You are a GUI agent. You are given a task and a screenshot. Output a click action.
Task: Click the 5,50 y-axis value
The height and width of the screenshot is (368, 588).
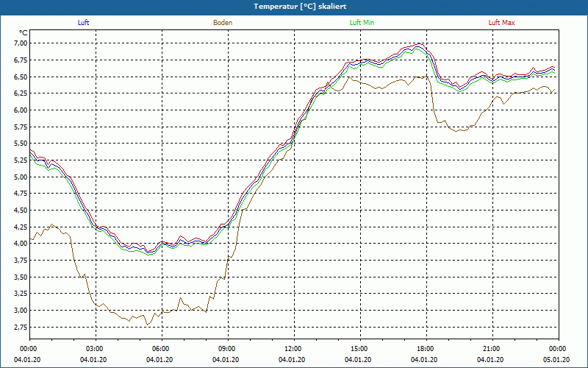21,144
